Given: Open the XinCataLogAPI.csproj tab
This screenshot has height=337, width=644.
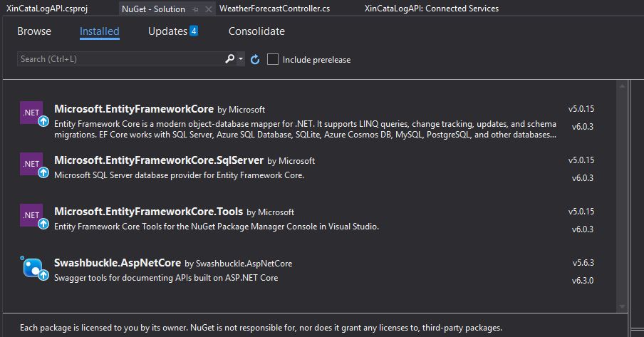Looking at the screenshot, I should [47, 9].
